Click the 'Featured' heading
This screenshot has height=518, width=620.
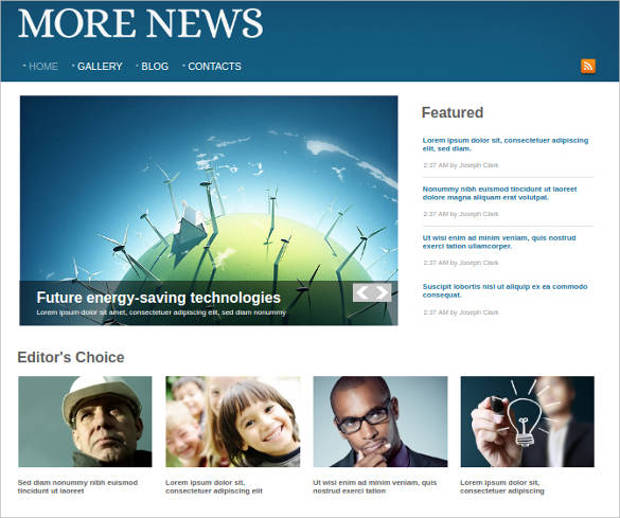[x=452, y=112]
